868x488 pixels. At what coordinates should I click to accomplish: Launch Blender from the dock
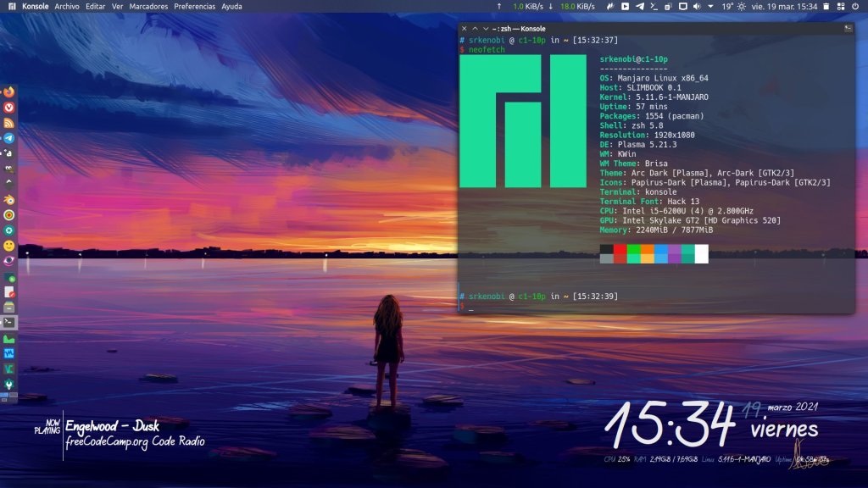click(9, 199)
